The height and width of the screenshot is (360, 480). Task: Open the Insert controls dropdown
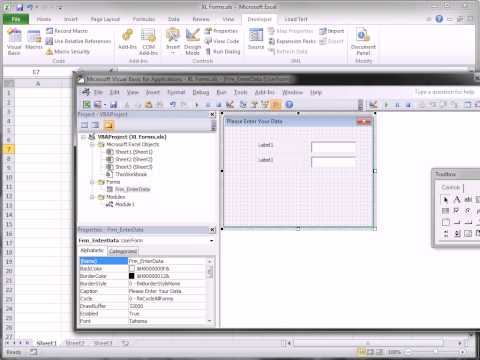(x=173, y=42)
